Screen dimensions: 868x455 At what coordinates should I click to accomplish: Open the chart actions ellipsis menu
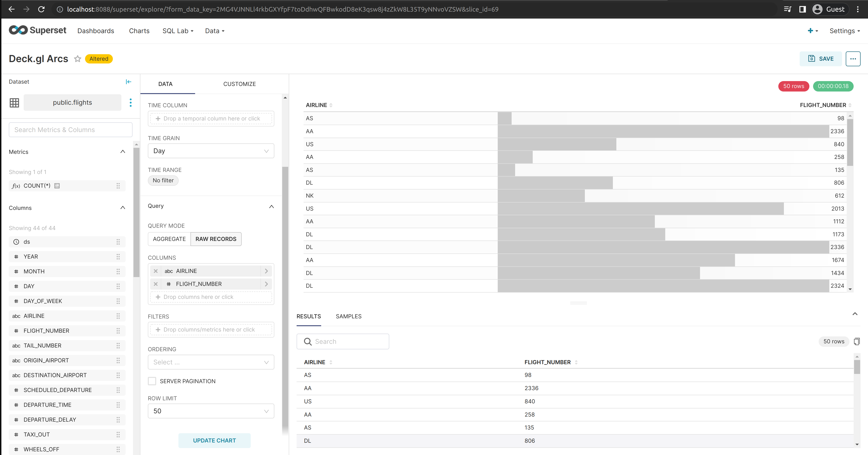pyautogui.click(x=853, y=59)
